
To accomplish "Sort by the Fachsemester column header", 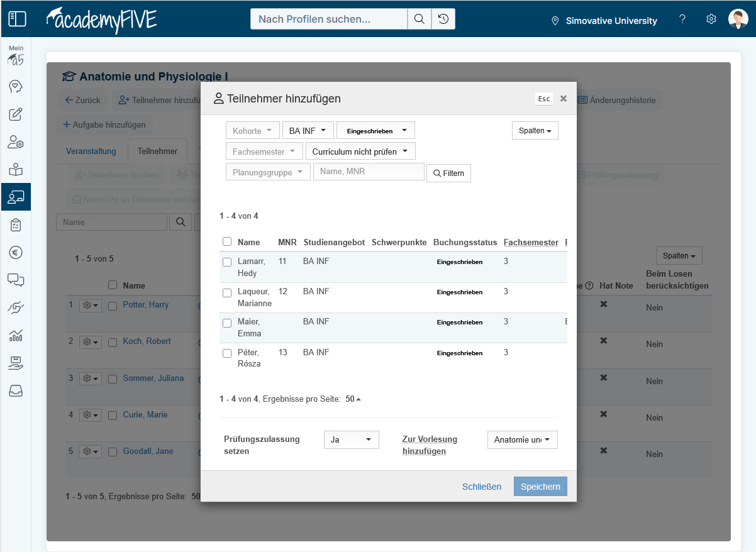I will 531,242.
